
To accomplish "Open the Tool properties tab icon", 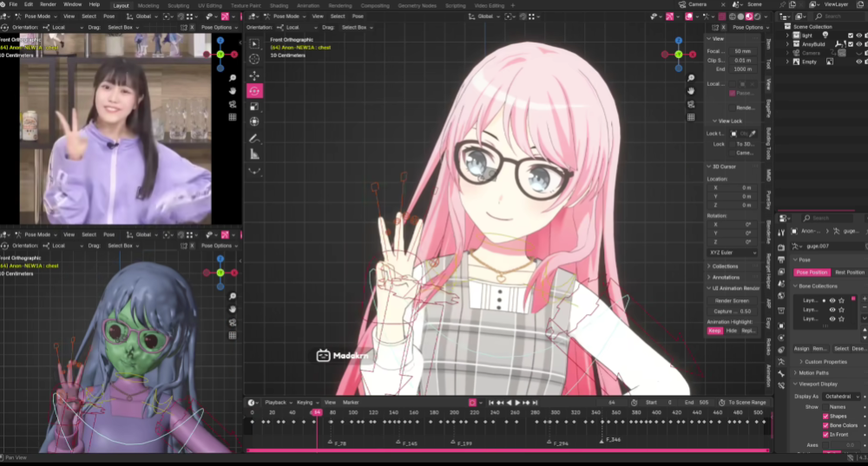I will tap(781, 233).
